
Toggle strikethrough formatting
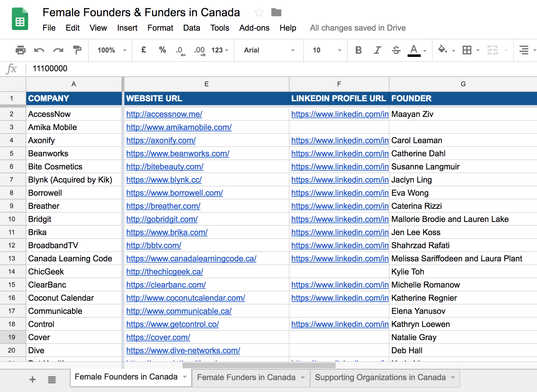[396, 50]
